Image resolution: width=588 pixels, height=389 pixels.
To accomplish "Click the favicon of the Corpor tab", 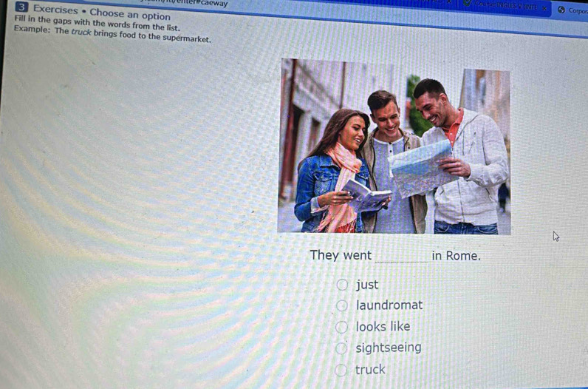I will [561, 10].
